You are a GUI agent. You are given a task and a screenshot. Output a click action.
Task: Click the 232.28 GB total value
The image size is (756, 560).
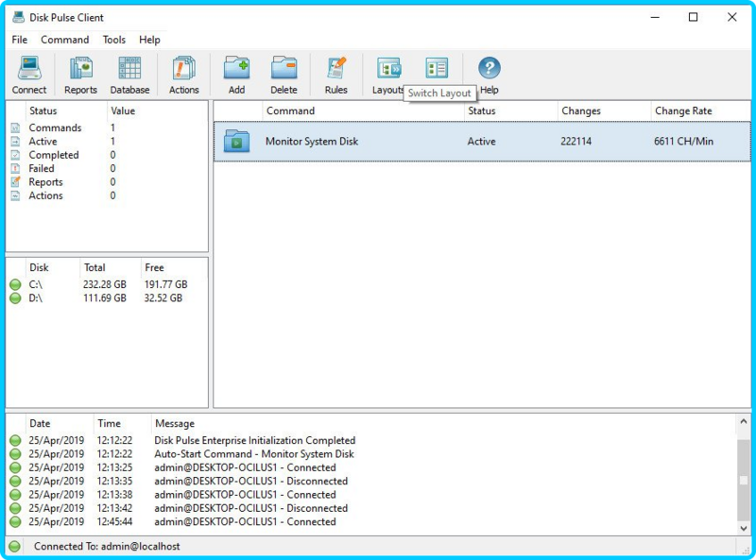(x=105, y=285)
